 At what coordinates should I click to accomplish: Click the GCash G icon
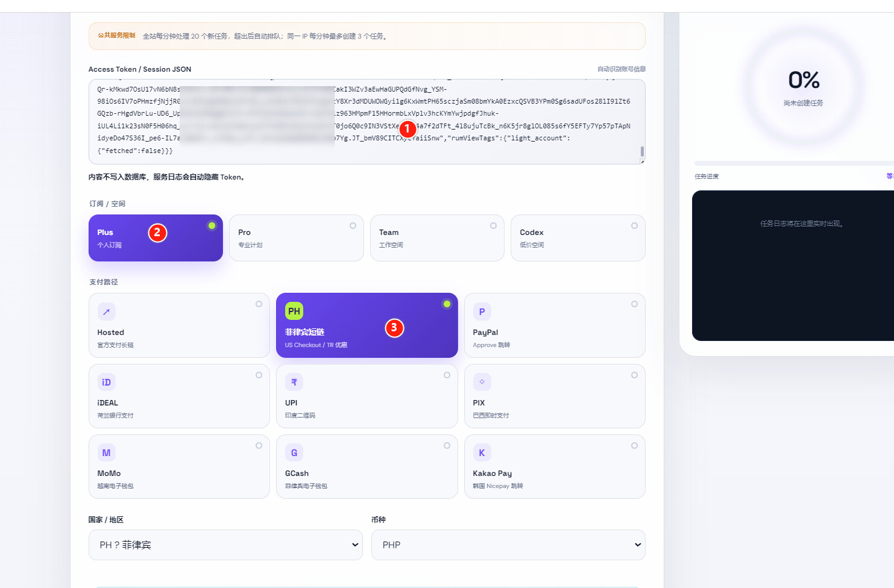coord(294,452)
